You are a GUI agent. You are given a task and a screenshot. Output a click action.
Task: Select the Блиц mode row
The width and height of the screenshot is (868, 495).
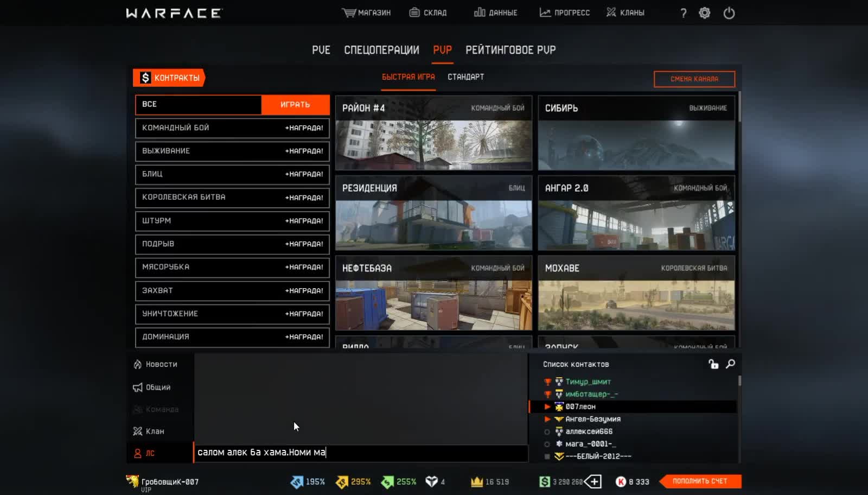(232, 174)
